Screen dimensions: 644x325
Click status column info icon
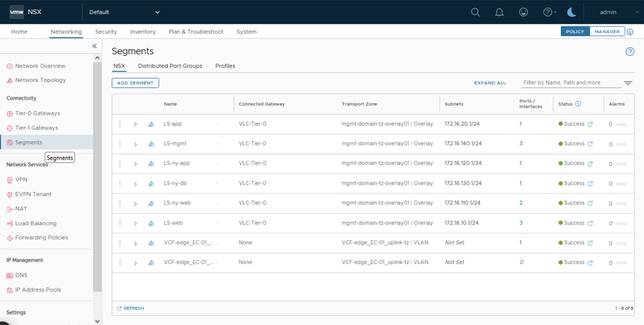click(578, 104)
